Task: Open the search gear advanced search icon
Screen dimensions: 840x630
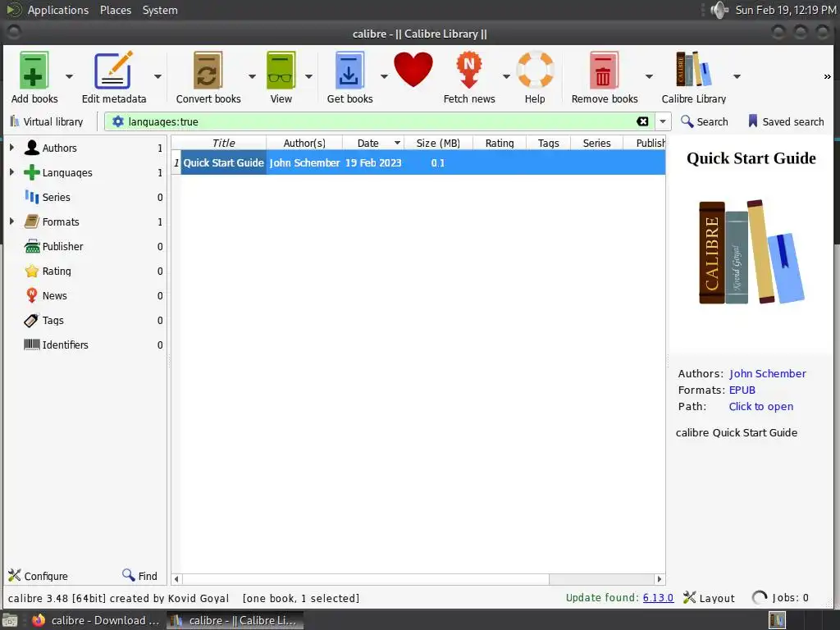Action: [x=117, y=121]
